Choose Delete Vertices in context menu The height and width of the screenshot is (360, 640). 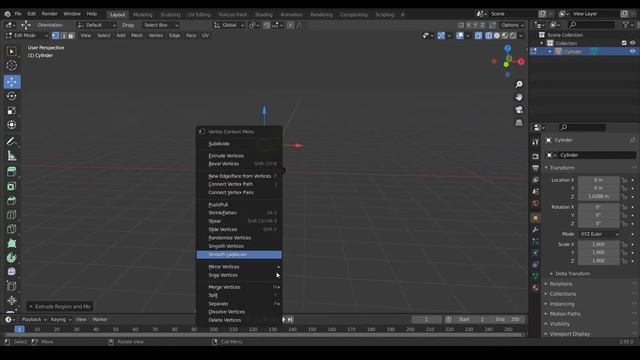coord(239,320)
